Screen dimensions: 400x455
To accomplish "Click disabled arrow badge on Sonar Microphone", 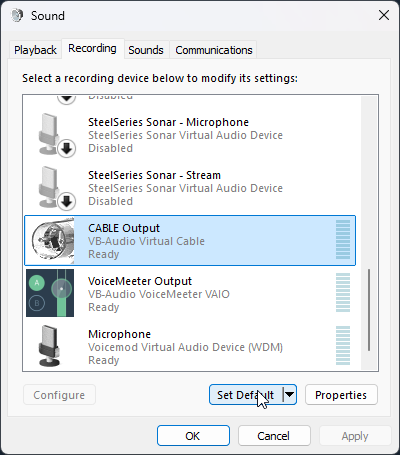I will coord(67,148).
